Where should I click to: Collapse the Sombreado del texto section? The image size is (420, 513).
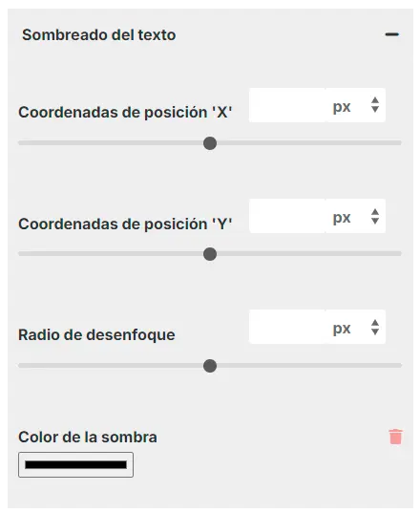[x=392, y=34]
